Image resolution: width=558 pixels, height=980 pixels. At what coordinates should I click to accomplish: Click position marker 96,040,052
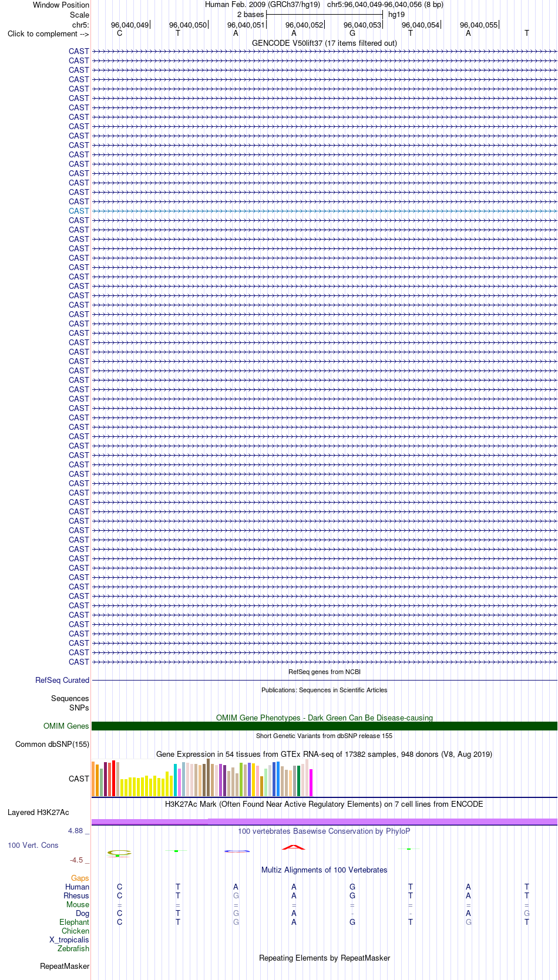[x=304, y=25]
